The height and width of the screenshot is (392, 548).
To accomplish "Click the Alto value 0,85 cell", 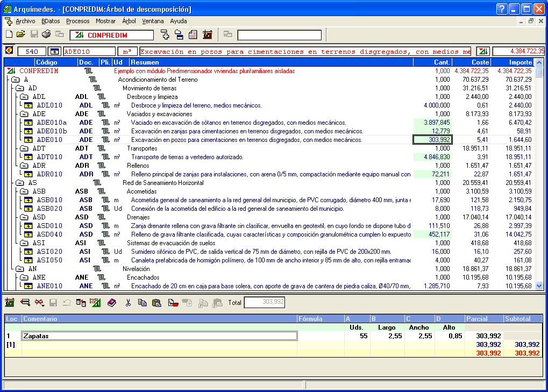I will coord(450,336).
